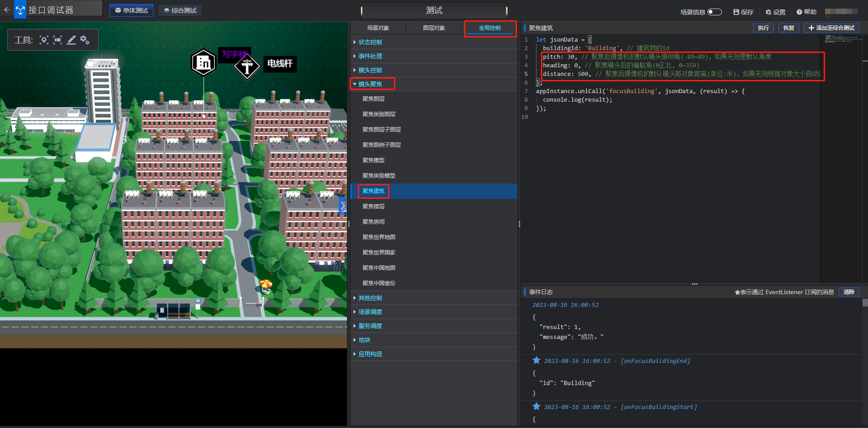Image resolution: width=868 pixels, height=428 pixels.
Task: Expand the 场景调度 section
Action: point(370,312)
